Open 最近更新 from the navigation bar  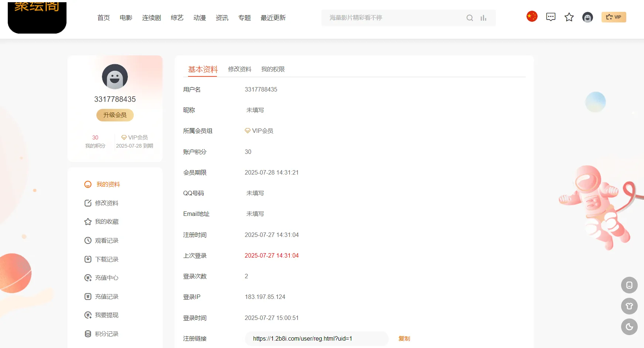273,17
